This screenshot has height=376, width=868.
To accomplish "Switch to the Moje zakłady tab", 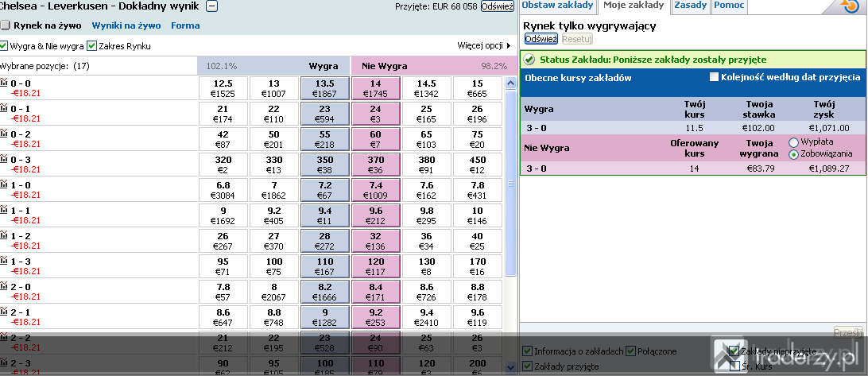I will coord(634,6).
